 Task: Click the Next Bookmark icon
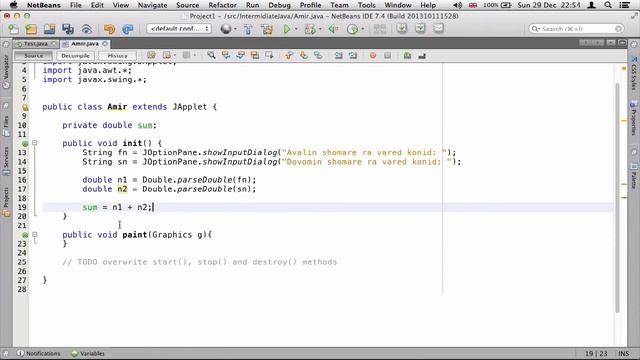click(x=304, y=55)
